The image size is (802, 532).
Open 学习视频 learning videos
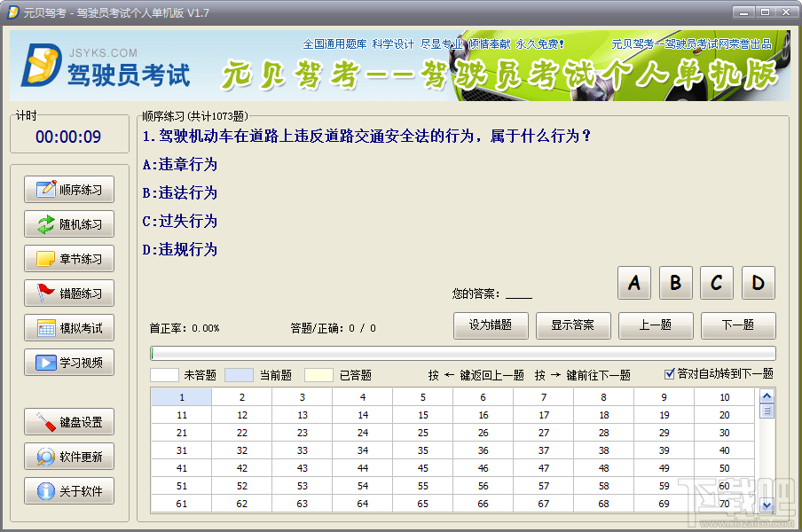tap(68, 362)
